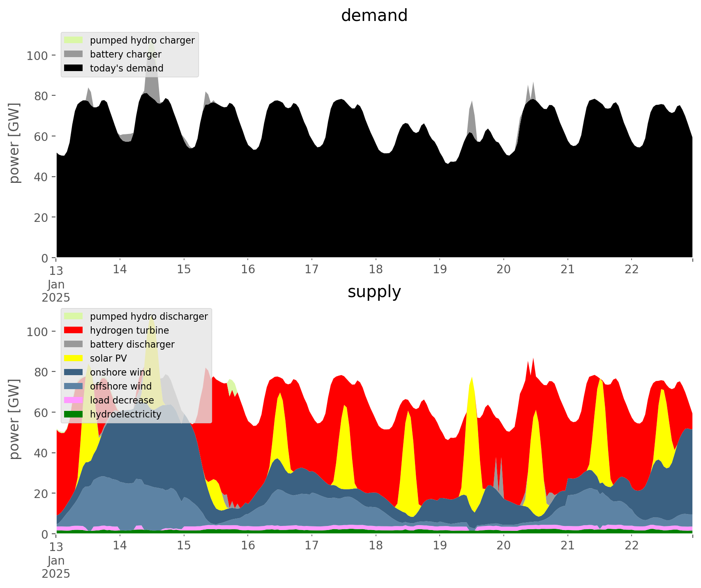This screenshot has width=701, height=588.
Task: Click date 21 on supply x-axis
Action: coord(567,546)
